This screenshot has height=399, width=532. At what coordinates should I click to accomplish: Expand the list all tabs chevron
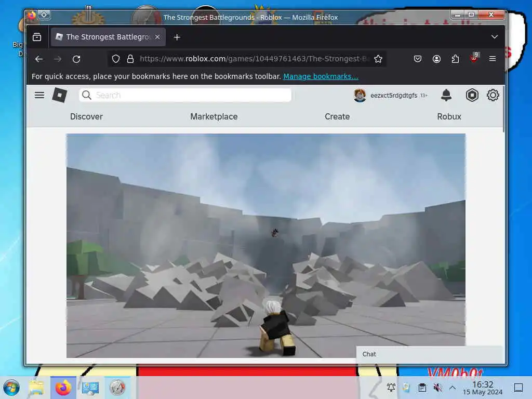click(x=495, y=37)
